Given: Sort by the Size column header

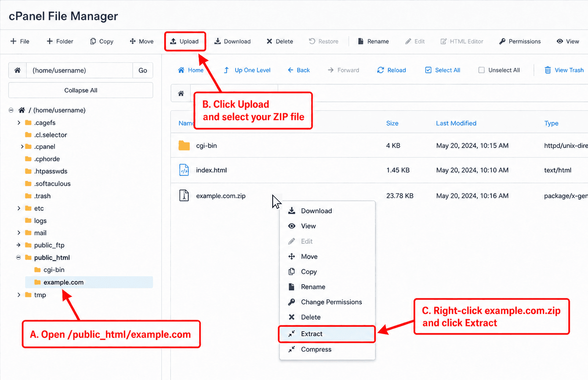Looking at the screenshot, I should point(392,123).
